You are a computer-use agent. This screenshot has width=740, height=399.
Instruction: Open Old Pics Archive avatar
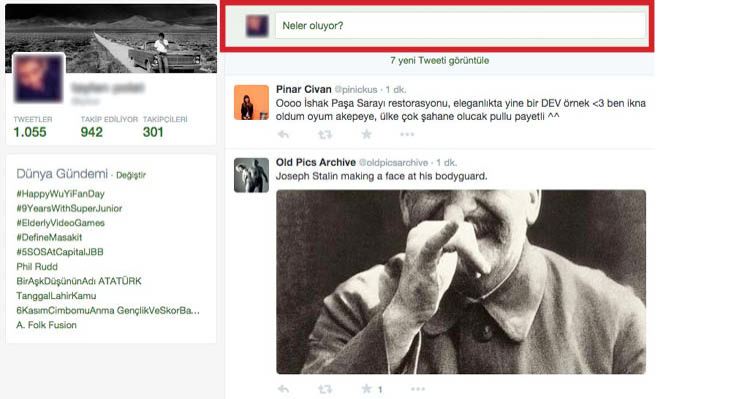pos(252,175)
